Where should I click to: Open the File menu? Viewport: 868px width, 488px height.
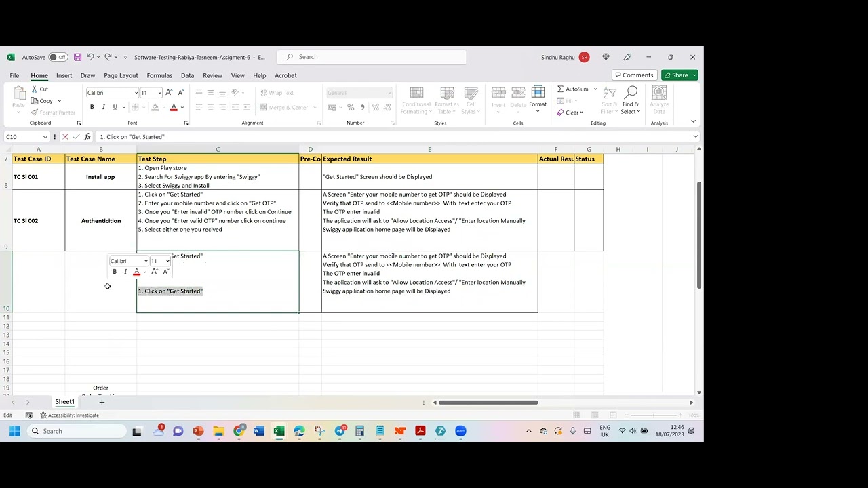point(14,75)
